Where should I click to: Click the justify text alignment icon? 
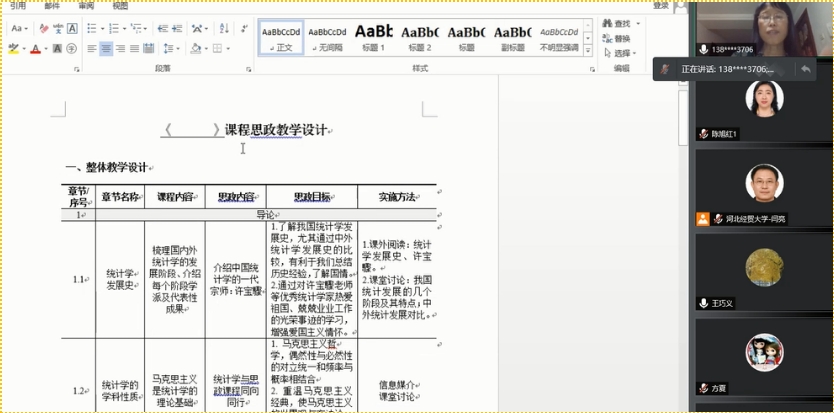[x=135, y=48]
